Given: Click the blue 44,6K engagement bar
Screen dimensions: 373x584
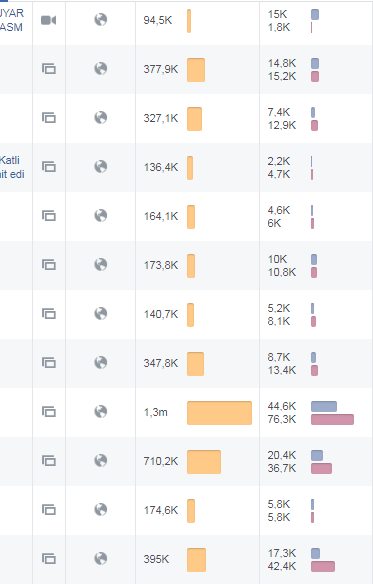Looking at the screenshot, I should coord(324,406).
